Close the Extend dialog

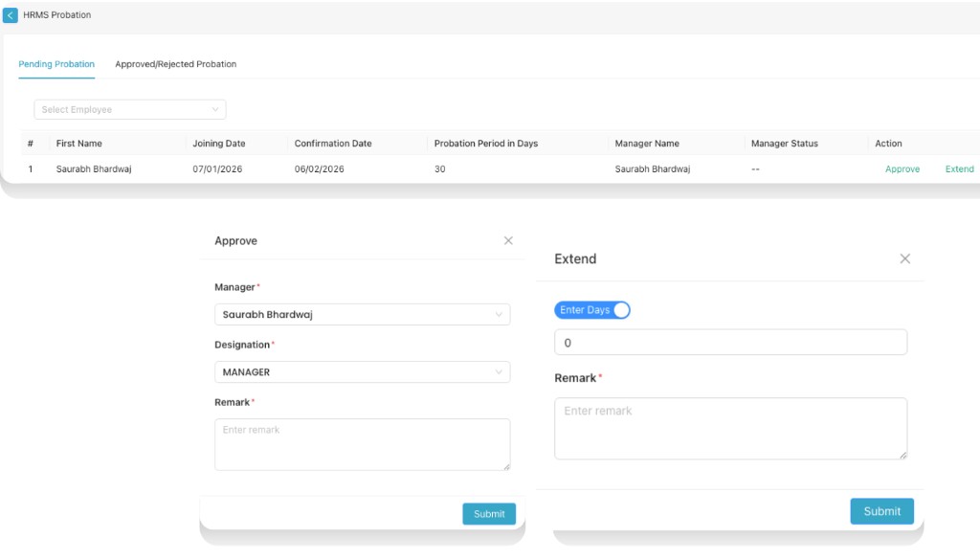[904, 258]
